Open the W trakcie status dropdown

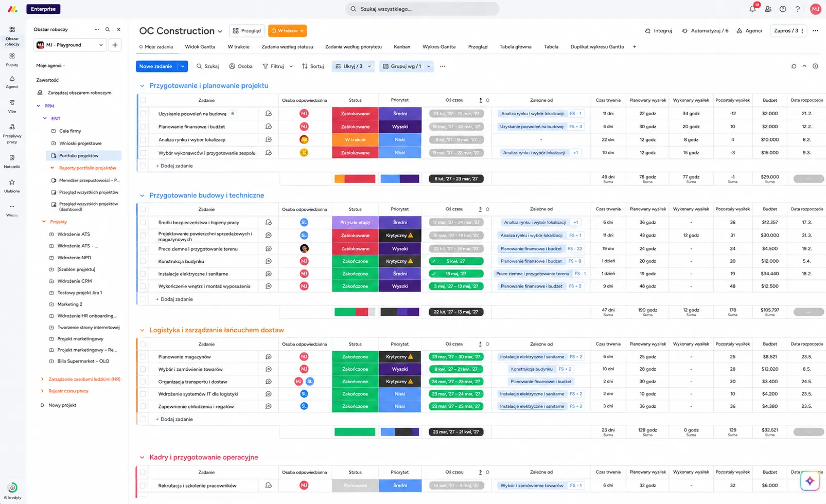click(287, 31)
